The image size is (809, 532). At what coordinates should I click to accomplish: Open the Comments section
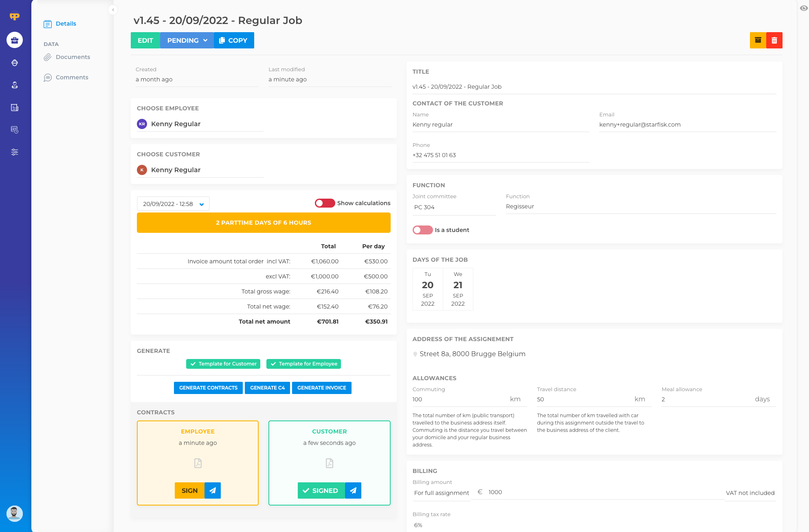point(72,77)
